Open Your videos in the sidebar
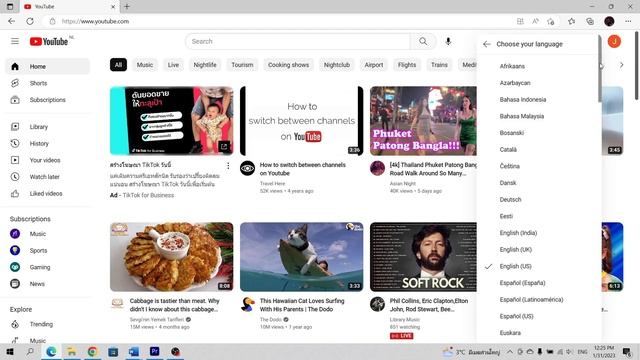 [x=47, y=160]
